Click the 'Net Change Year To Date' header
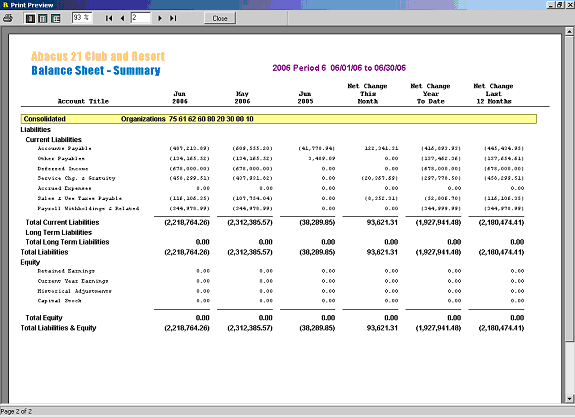Viewport: 575px width, 418px height. (431, 94)
